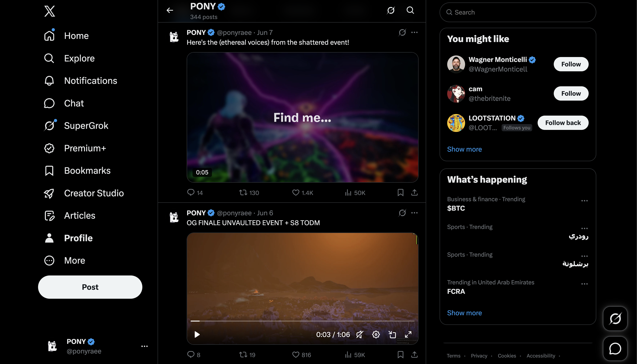Follow Wagner Monticelli
The height and width of the screenshot is (364, 637).
click(571, 64)
